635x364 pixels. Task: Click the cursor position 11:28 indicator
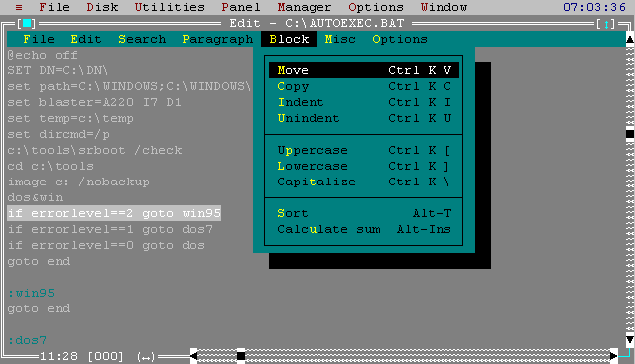pyautogui.click(x=59, y=356)
